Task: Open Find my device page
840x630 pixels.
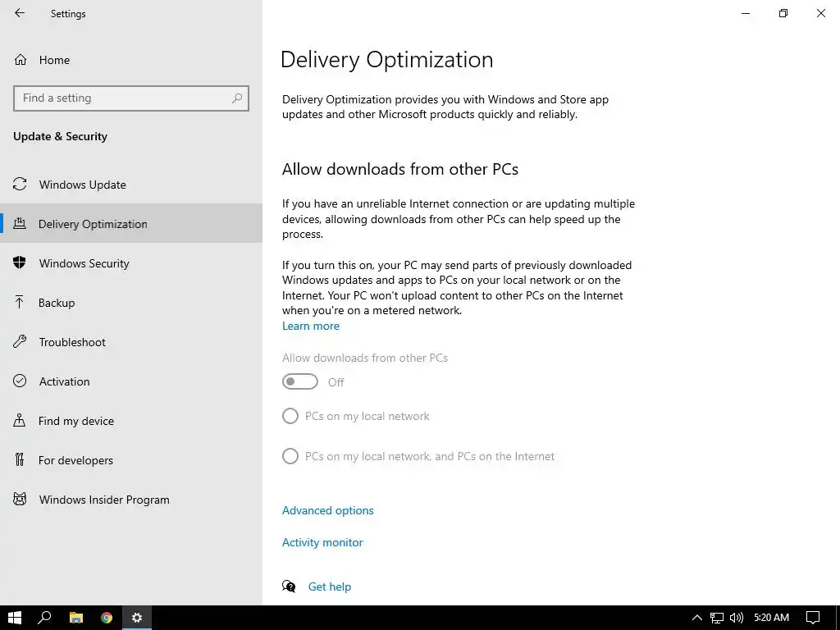Action: 131,421
